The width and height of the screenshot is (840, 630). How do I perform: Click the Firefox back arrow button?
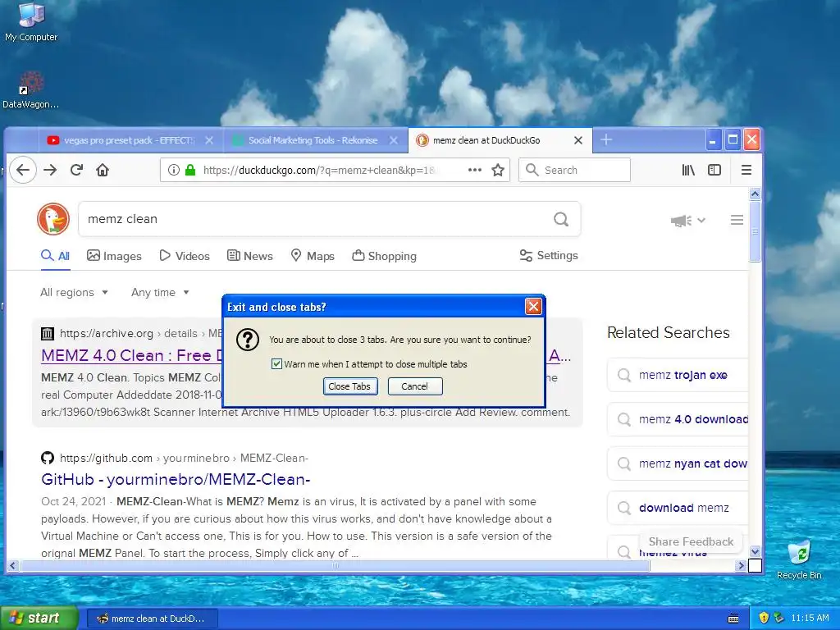click(22, 171)
